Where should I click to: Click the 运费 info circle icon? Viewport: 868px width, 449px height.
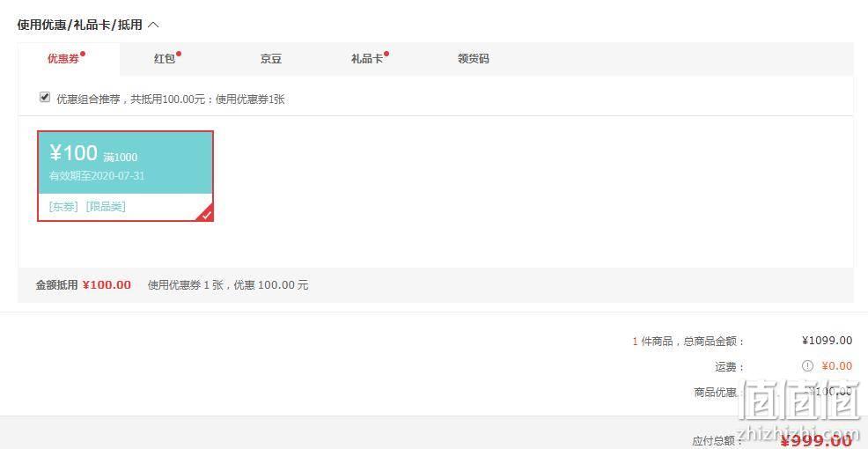(807, 366)
